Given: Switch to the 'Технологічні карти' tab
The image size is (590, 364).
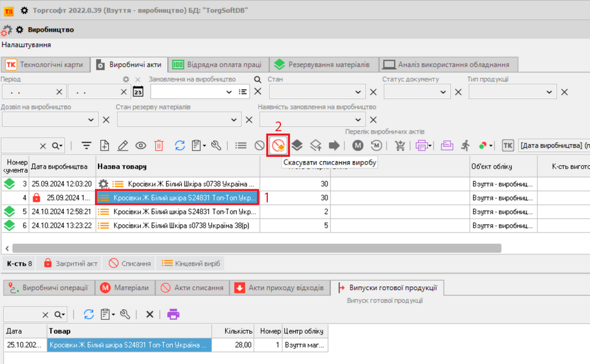Looking at the screenshot, I should tap(47, 64).
